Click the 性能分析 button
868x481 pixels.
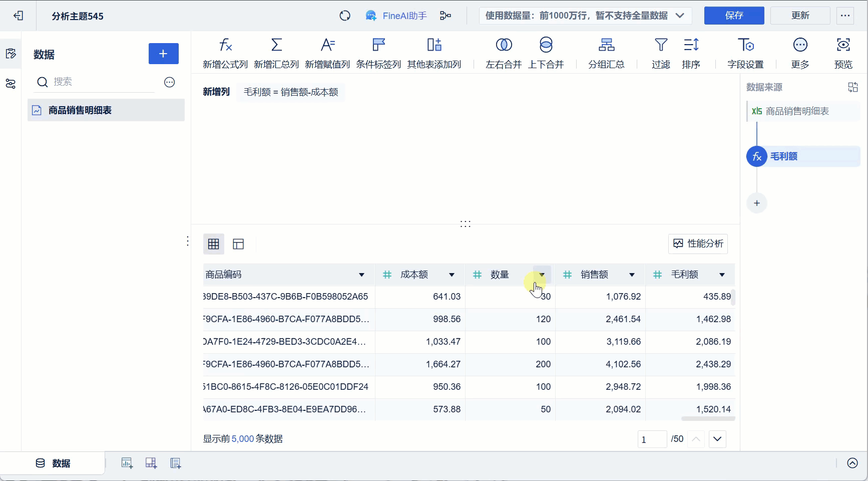coord(698,244)
